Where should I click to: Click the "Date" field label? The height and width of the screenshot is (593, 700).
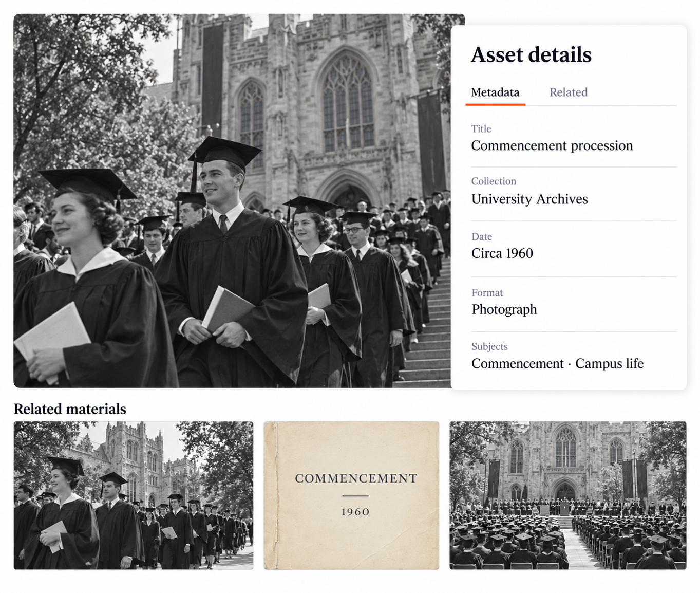point(482,237)
